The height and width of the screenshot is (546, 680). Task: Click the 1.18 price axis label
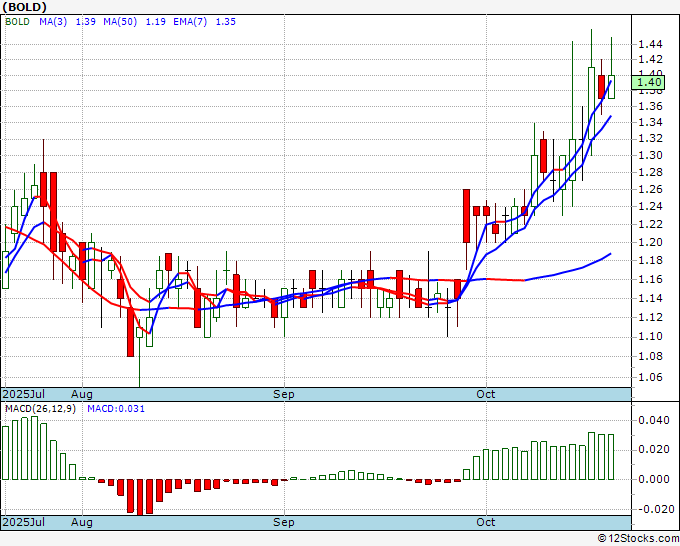[x=650, y=260]
